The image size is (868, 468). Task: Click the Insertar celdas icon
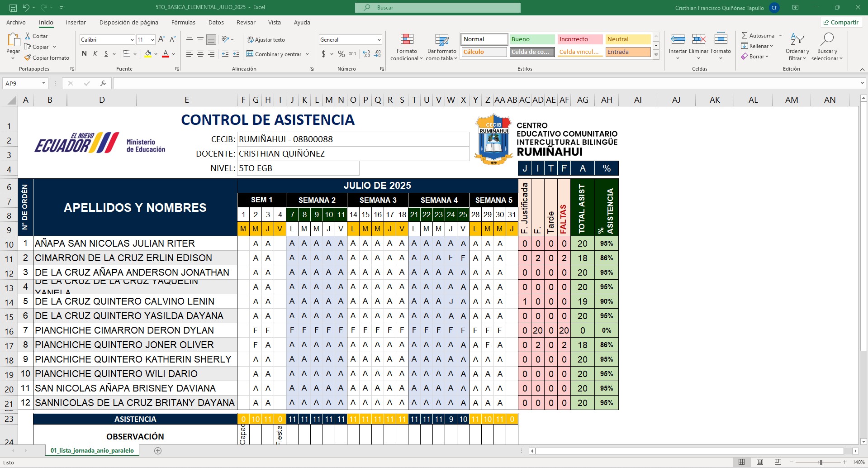(x=678, y=40)
